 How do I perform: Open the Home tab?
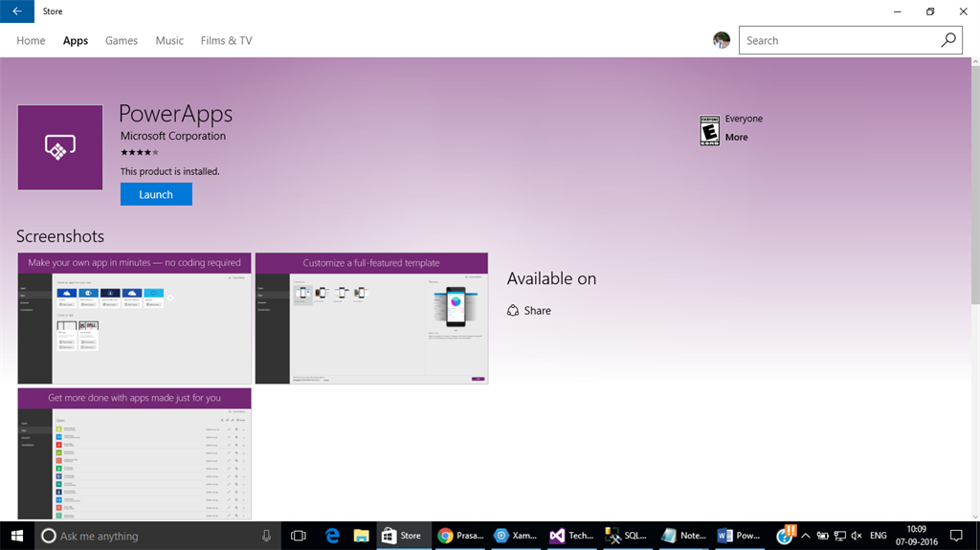coord(31,40)
